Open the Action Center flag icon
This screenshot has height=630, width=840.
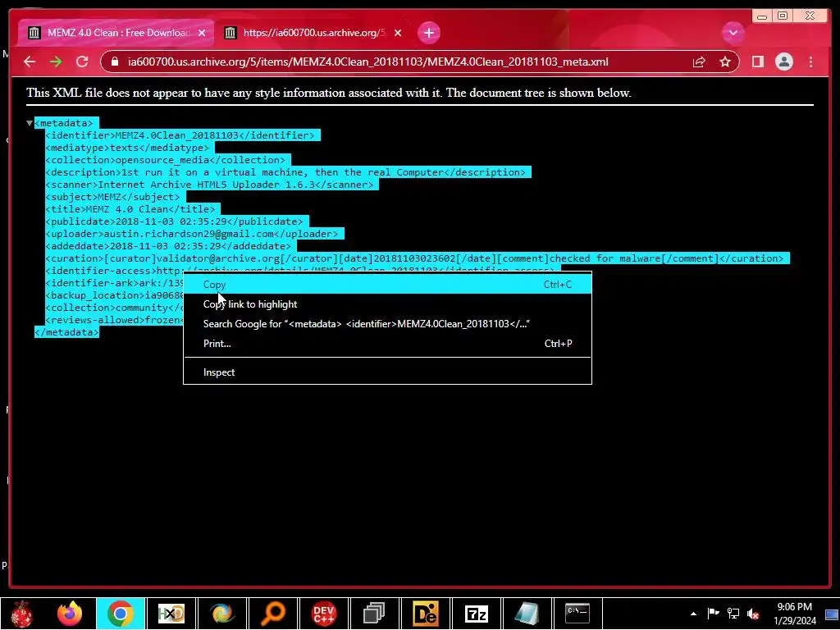click(x=713, y=614)
